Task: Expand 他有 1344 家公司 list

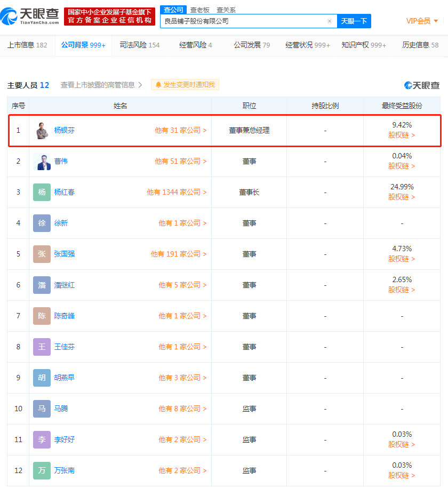Action: point(177,193)
